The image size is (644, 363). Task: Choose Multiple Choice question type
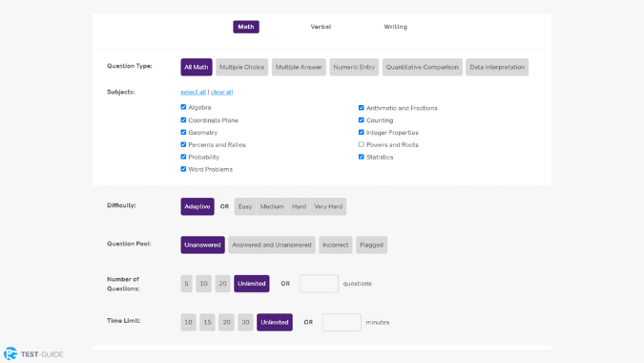click(x=242, y=67)
